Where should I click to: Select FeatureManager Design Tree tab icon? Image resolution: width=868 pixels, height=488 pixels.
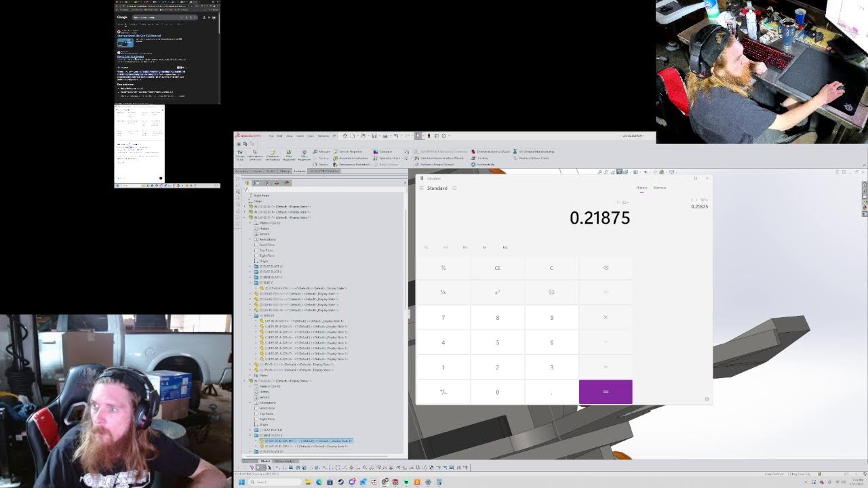[x=247, y=182]
